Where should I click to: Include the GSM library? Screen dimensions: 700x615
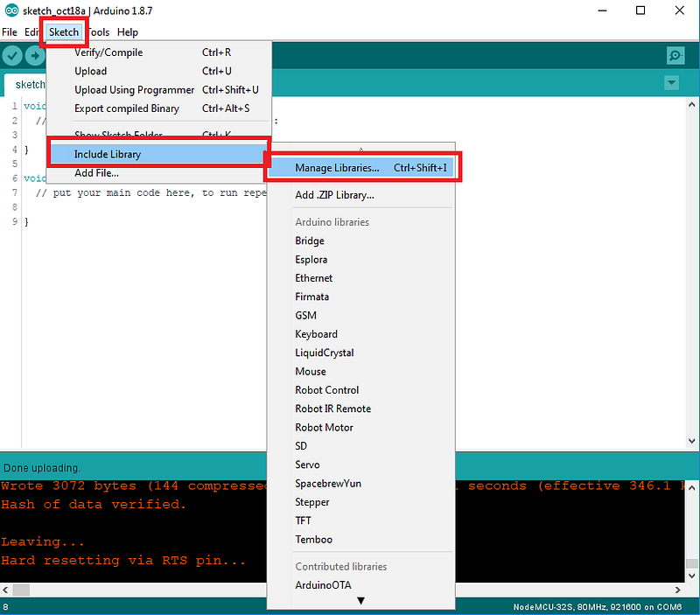[360, 316]
